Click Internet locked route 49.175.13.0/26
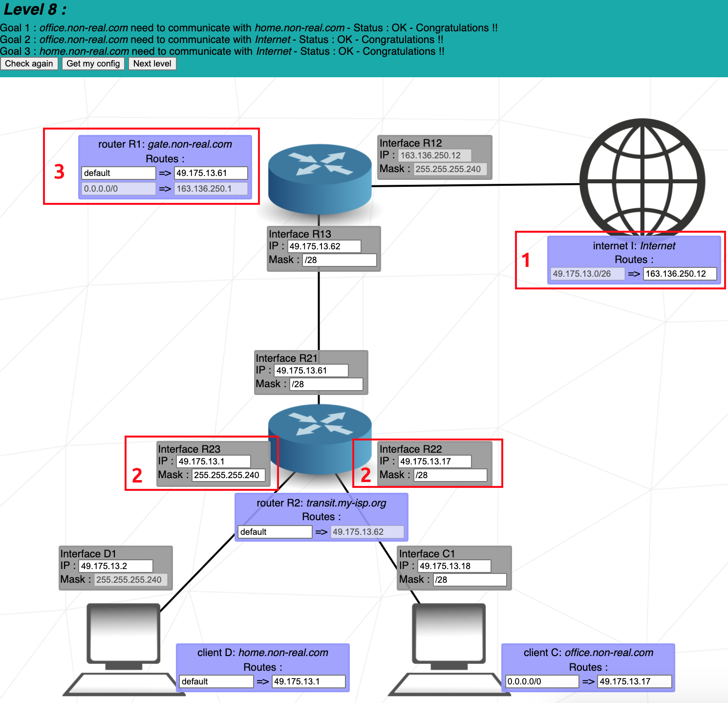 pos(588,274)
